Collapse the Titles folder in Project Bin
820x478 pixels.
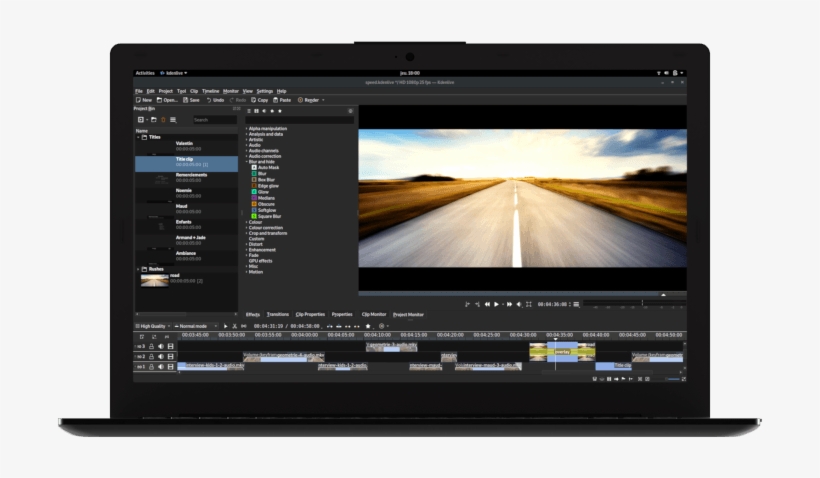point(138,137)
